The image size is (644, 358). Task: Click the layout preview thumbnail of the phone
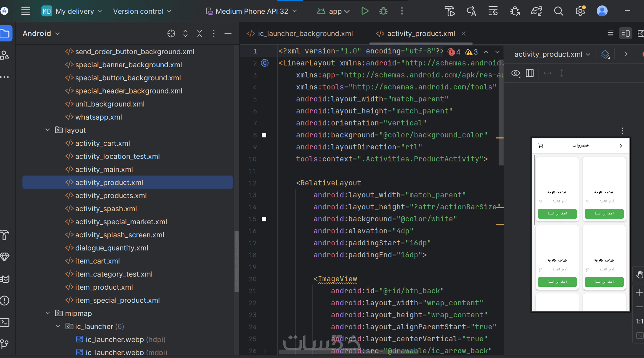pyautogui.click(x=580, y=224)
